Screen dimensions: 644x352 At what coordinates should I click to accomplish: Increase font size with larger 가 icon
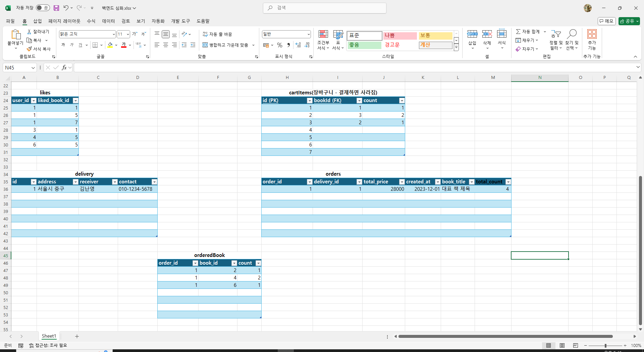(135, 34)
